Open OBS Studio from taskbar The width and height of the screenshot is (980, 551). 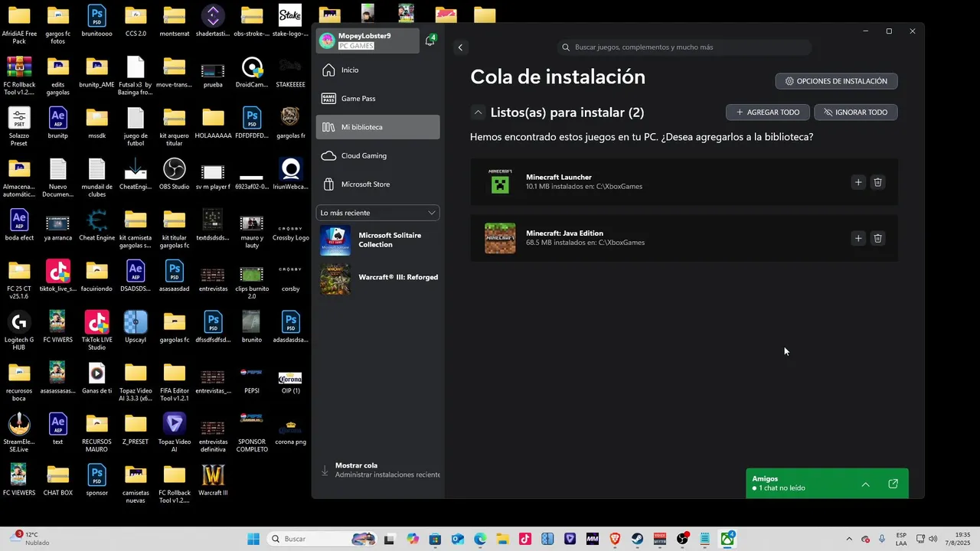[682, 539]
